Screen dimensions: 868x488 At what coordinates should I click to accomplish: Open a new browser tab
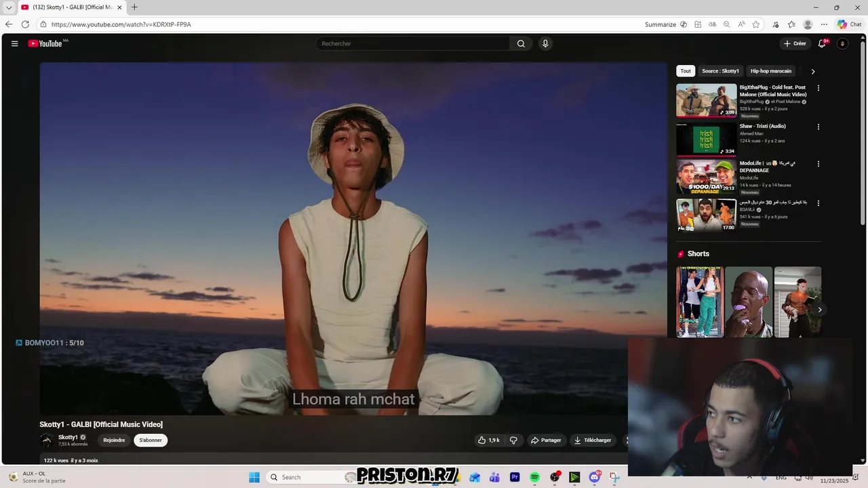pyautogui.click(x=134, y=7)
